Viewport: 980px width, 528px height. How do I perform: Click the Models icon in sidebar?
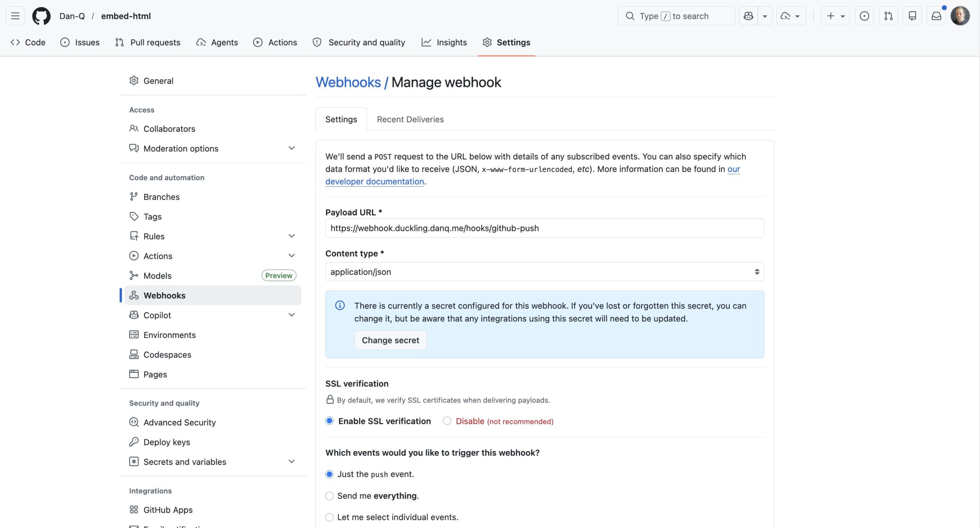134,276
